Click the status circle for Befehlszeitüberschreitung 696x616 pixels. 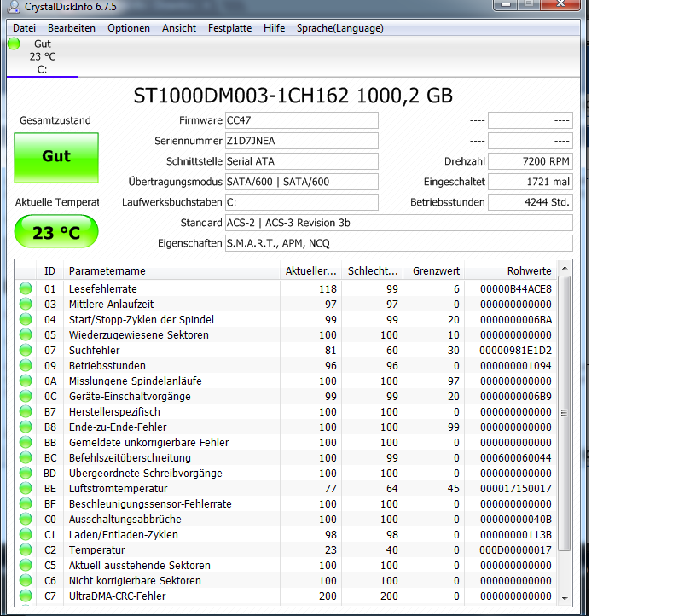coord(26,457)
